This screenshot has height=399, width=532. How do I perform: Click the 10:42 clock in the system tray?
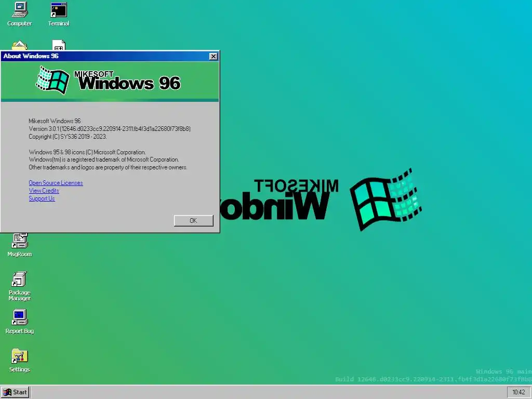coord(518,392)
